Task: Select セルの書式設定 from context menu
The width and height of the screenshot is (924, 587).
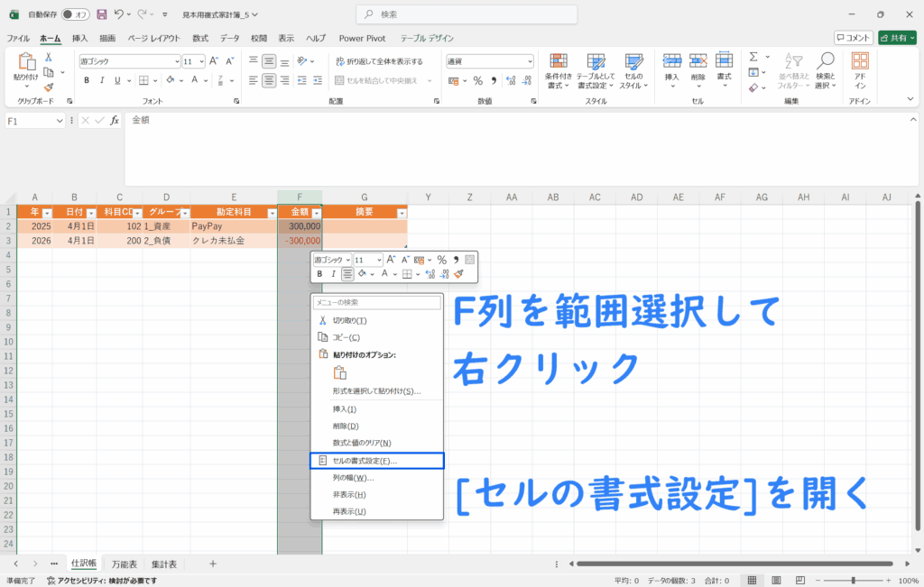Action: coord(376,461)
